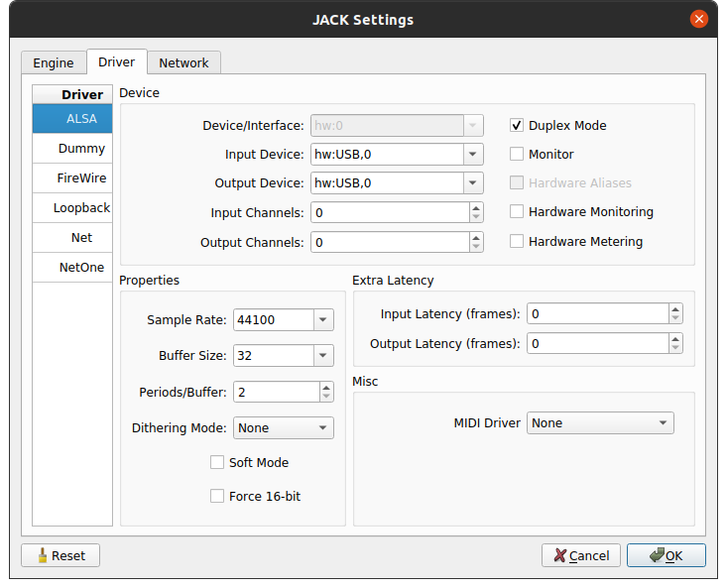Screen dimensions: 727x588
Task: Open the MIDI Driver dropdown
Action: [x=600, y=422]
